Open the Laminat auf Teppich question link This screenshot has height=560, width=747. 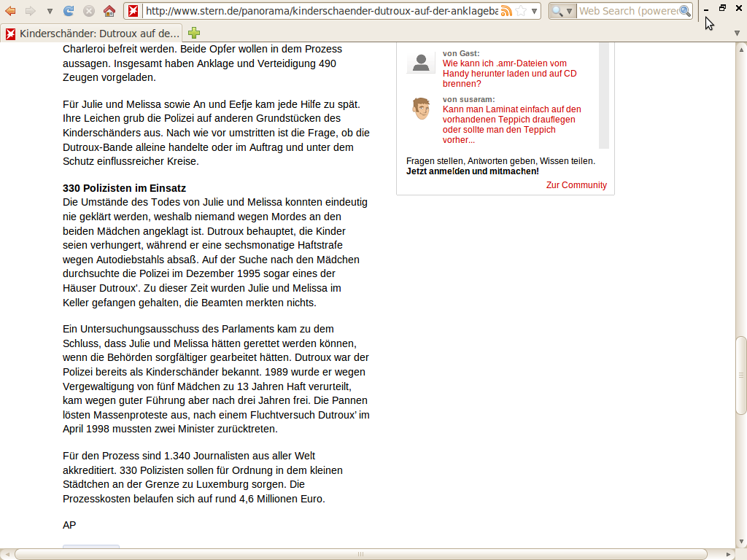click(511, 124)
